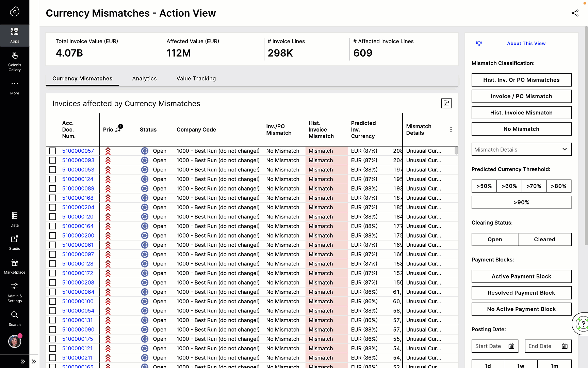Switch to Value Tracking tab
This screenshot has width=588, height=368.
pyautogui.click(x=196, y=79)
